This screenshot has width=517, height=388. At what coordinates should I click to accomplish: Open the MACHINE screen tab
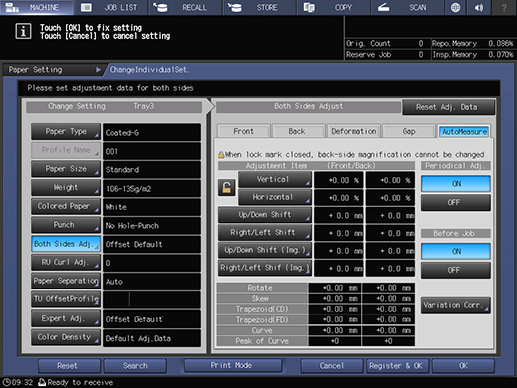(37, 7)
